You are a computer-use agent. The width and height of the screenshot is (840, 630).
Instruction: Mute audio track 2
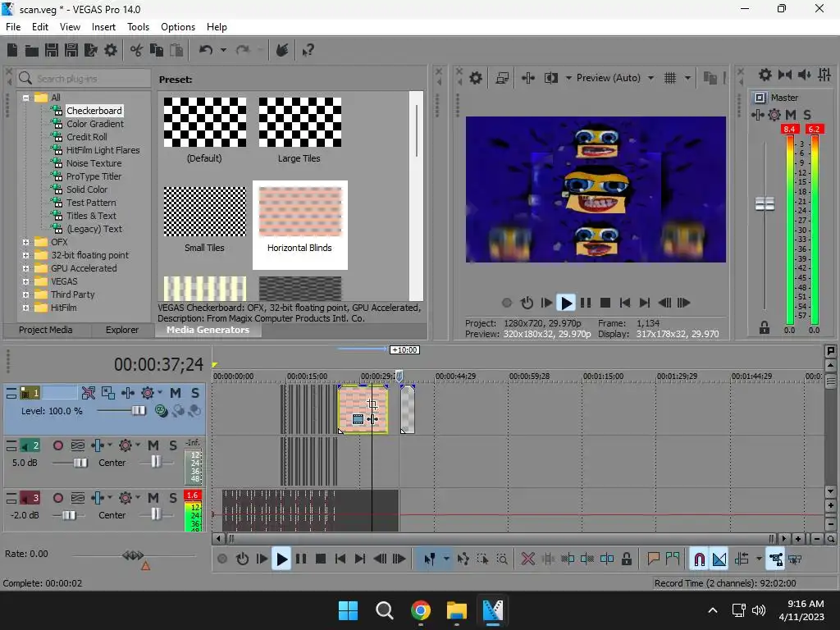153,445
